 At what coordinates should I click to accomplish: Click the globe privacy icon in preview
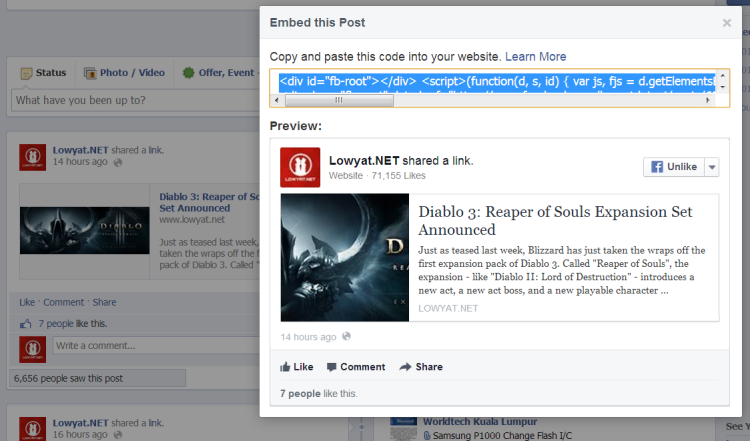(346, 337)
